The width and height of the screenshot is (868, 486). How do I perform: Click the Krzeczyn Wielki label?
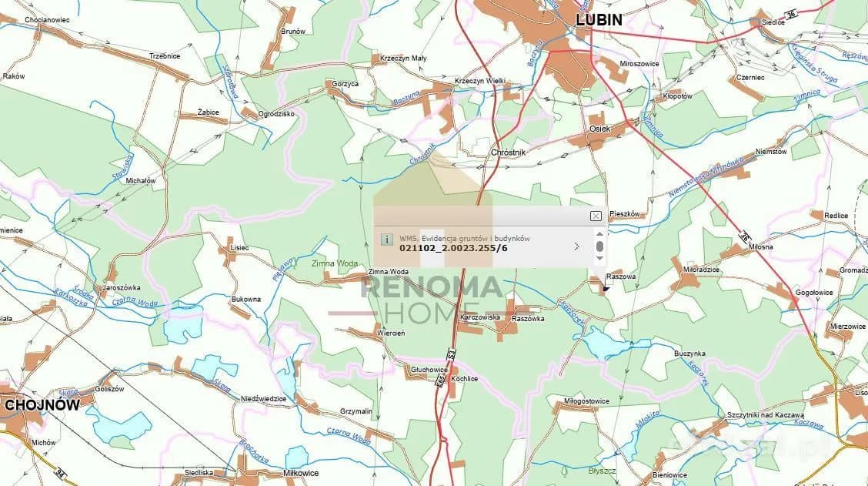tap(480, 81)
